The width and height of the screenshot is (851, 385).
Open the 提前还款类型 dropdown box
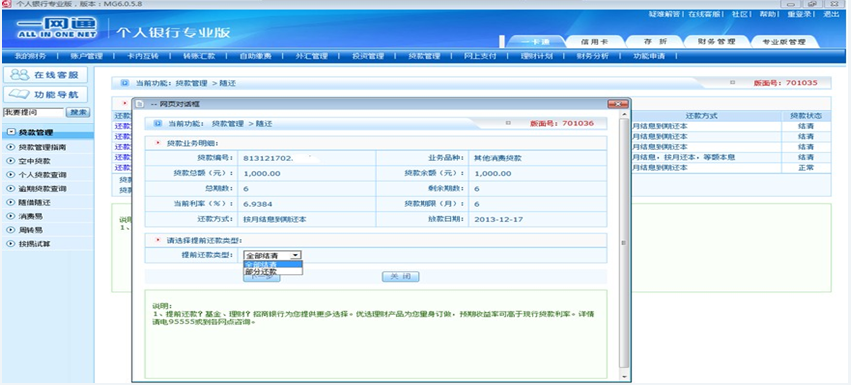click(x=272, y=255)
